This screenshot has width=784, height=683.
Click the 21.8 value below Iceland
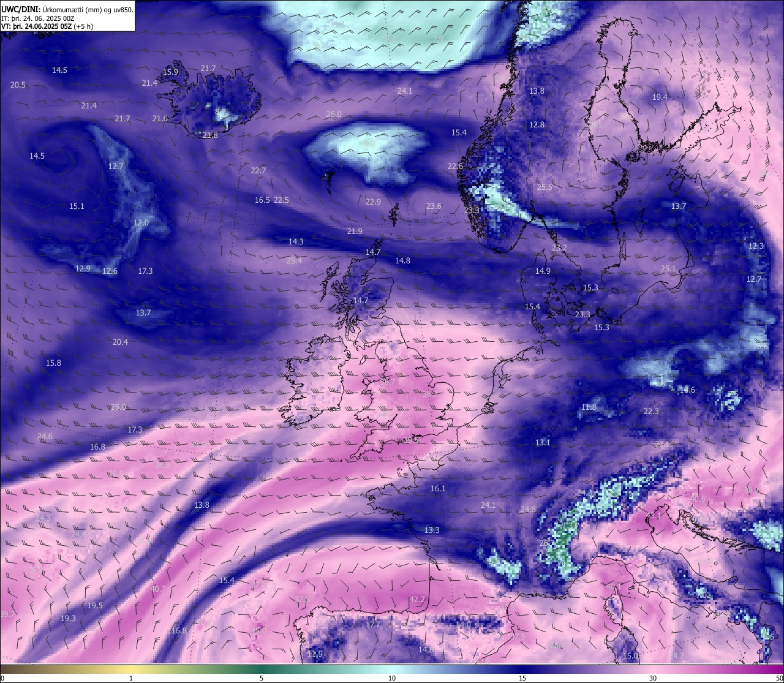(210, 135)
